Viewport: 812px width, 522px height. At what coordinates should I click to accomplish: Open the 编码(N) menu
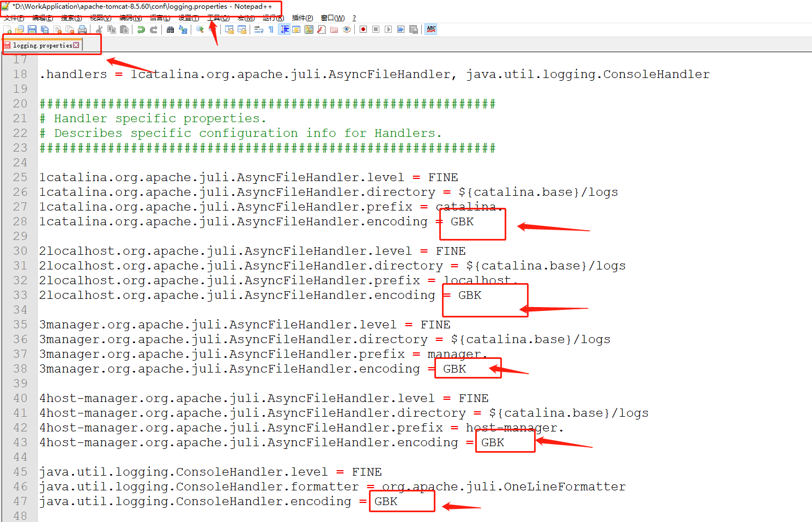[x=130, y=18]
